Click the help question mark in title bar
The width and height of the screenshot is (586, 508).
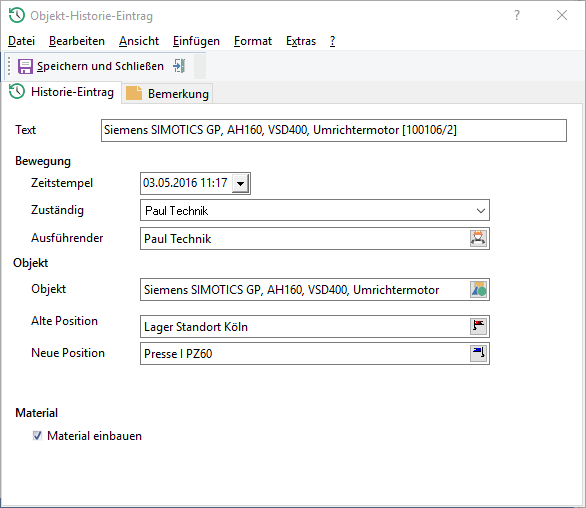coord(517,15)
